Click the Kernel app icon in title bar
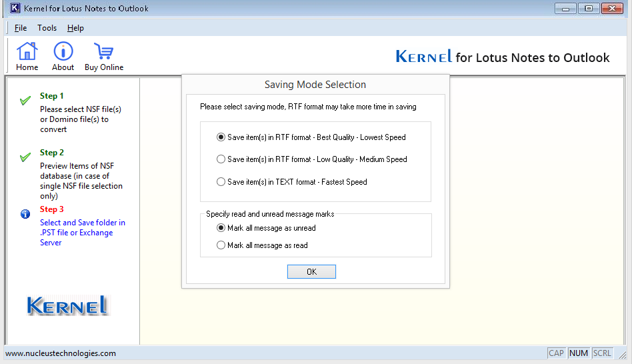The width and height of the screenshot is (632, 364). (15, 8)
